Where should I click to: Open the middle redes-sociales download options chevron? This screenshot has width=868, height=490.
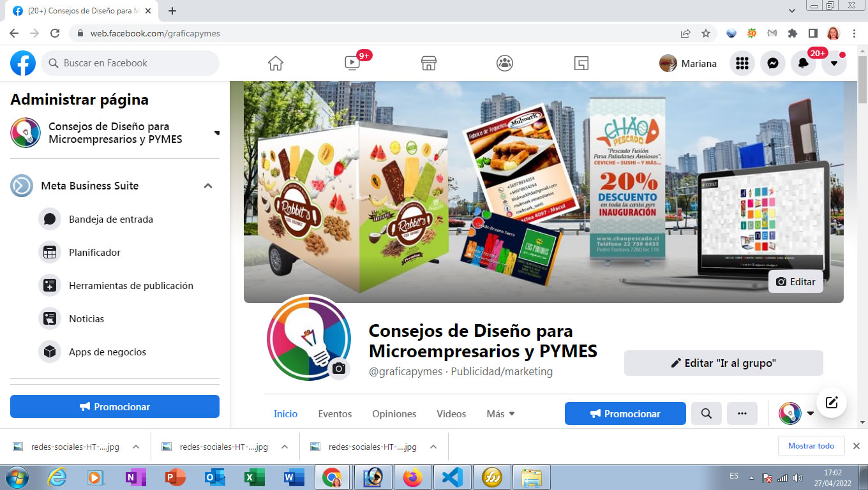click(x=285, y=447)
